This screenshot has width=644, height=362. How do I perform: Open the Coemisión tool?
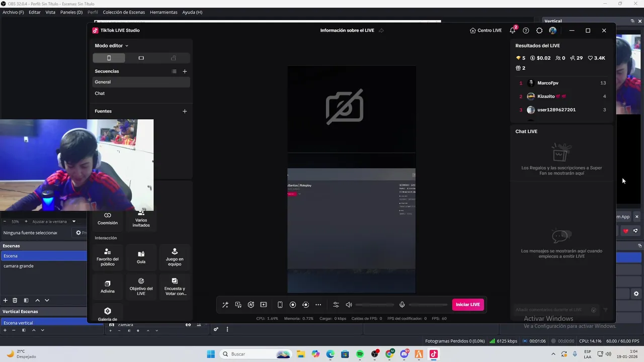point(108,219)
